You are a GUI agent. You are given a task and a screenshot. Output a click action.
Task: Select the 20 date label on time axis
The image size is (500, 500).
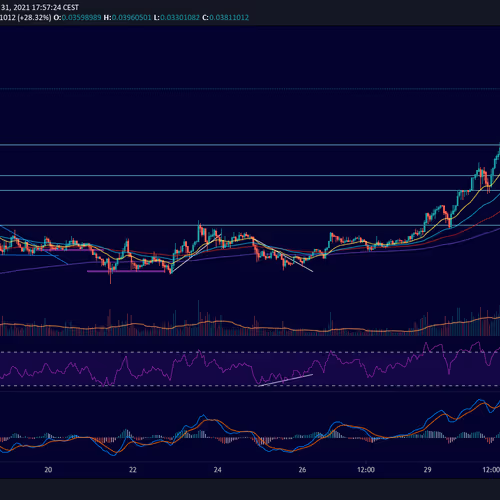coord(48,470)
